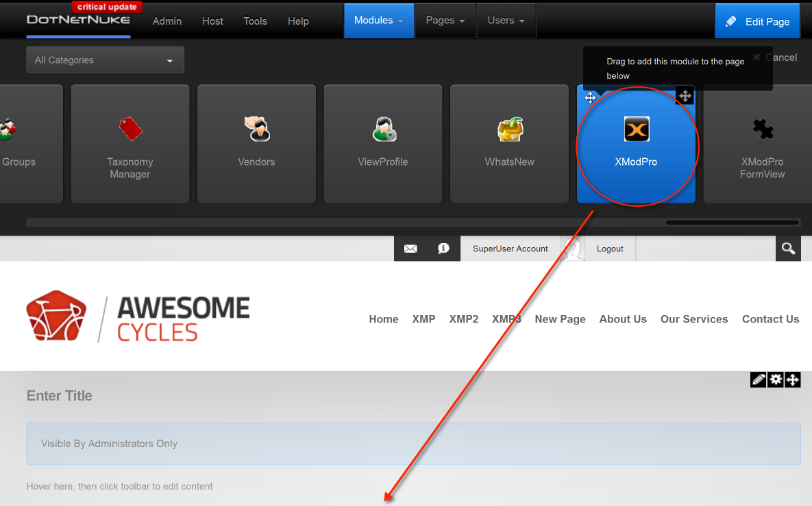The width and height of the screenshot is (812, 506).
Task: Expand the Modules menu
Action: [x=378, y=21]
